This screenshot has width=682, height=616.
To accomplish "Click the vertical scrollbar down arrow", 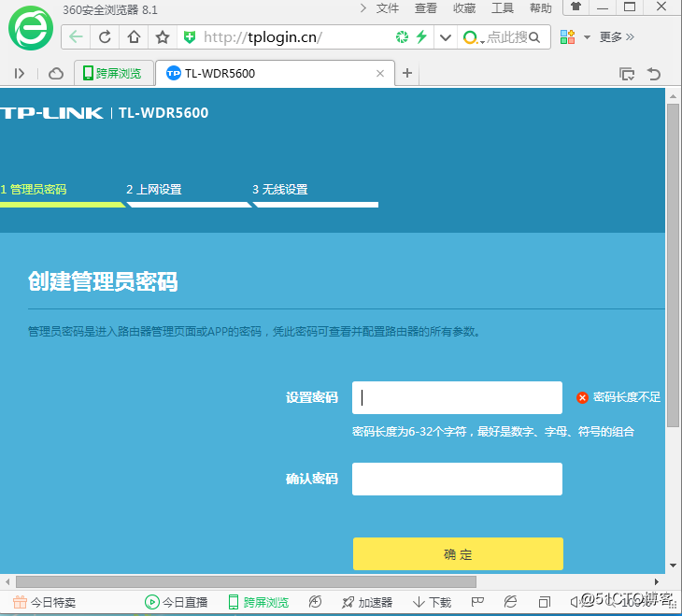I will point(673,566).
